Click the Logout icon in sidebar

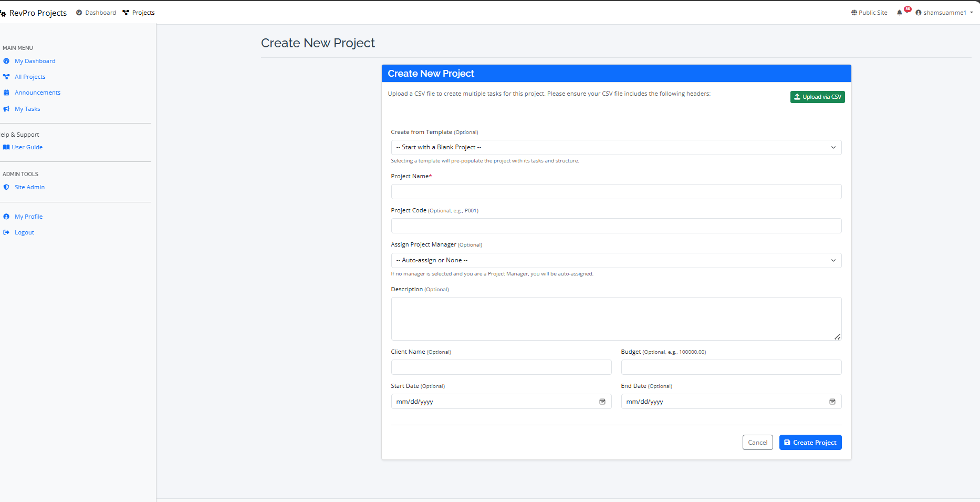click(6, 232)
